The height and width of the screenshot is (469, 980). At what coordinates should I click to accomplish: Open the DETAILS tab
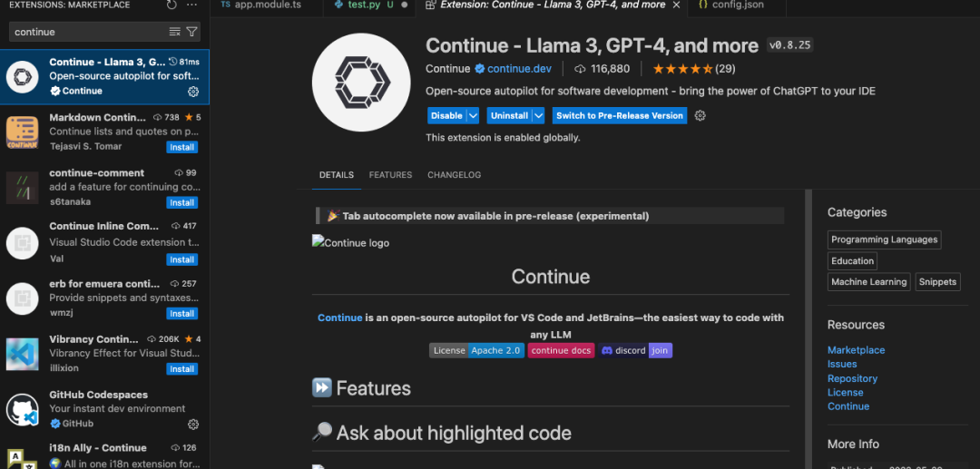pos(337,175)
